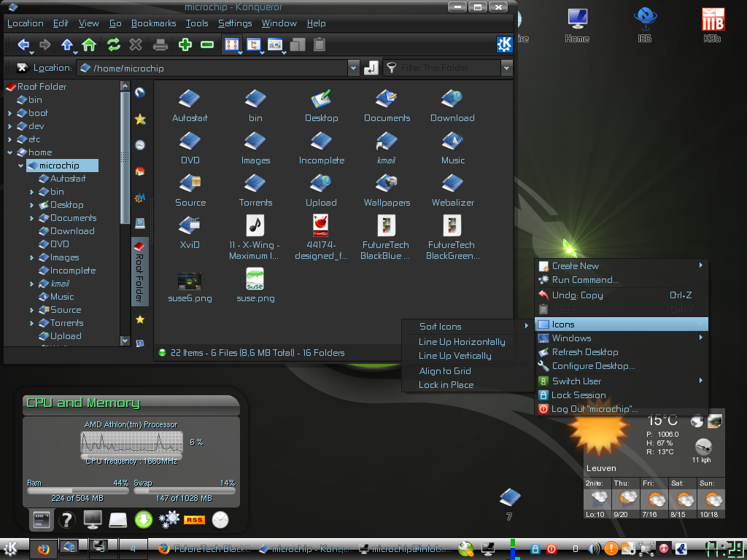Select Root Folder tree item
This screenshot has height=560, width=747.
(x=36, y=87)
